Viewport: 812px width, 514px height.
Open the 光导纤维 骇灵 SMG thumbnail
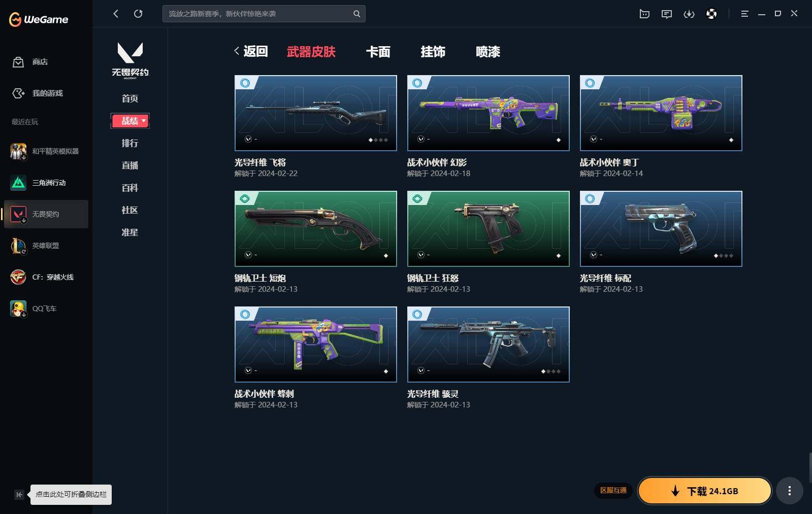point(489,345)
